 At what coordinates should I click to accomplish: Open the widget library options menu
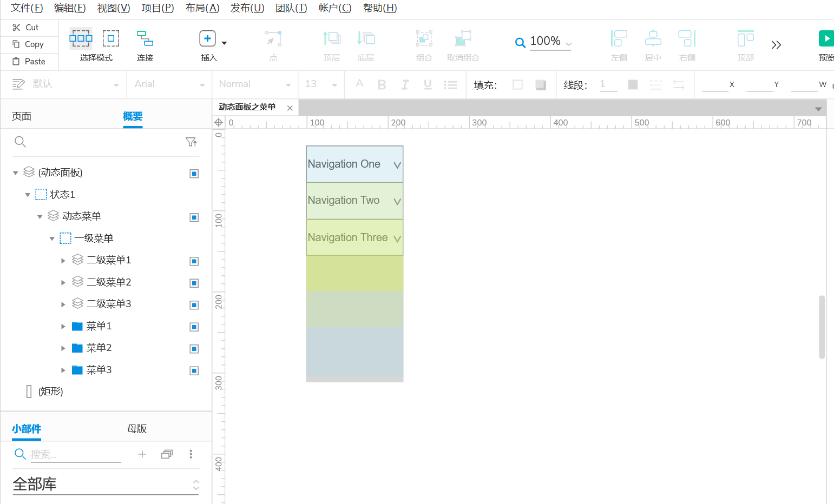pyautogui.click(x=191, y=454)
